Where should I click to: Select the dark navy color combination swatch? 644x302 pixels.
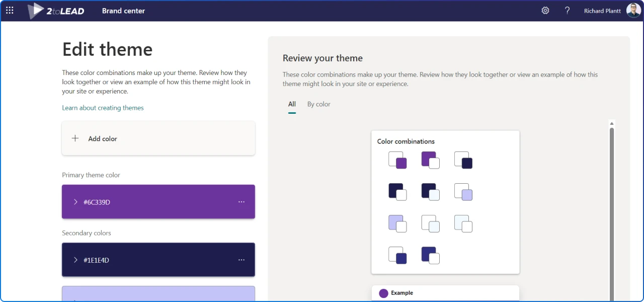pos(463,160)
